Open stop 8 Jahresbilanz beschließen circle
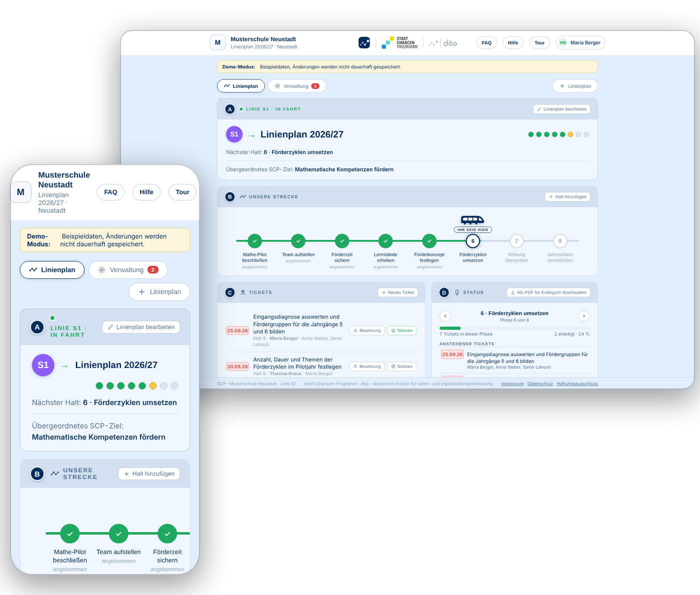This screenshot has height=595, width=700. point(560,241)
